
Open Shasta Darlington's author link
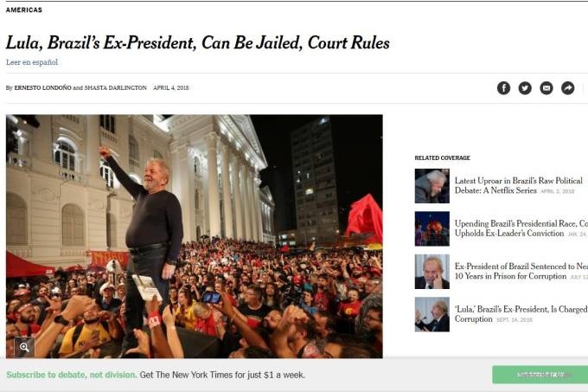116,87
